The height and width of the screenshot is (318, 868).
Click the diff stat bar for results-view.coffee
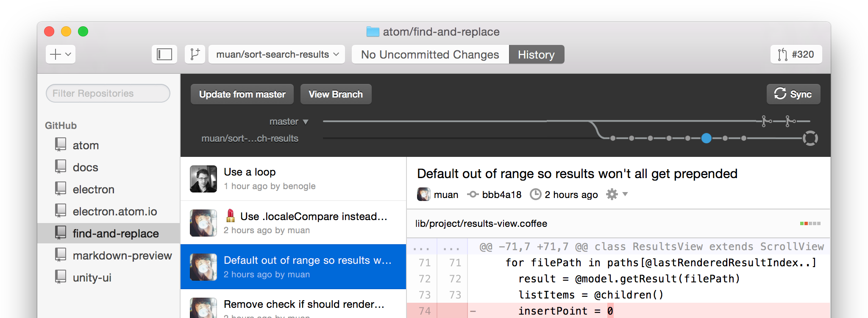pos(810,223)
